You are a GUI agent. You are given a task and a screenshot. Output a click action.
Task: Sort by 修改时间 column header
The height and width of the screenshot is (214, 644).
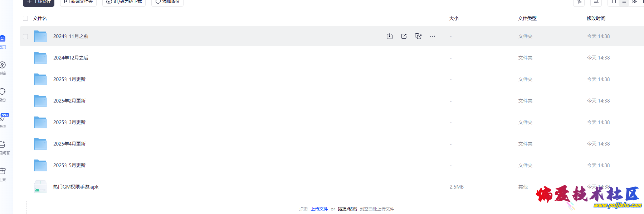pyautogui.click(x=596, y=18)
